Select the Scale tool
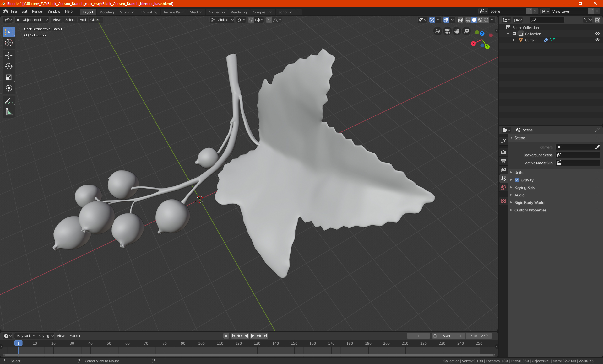 pos(9,77)
